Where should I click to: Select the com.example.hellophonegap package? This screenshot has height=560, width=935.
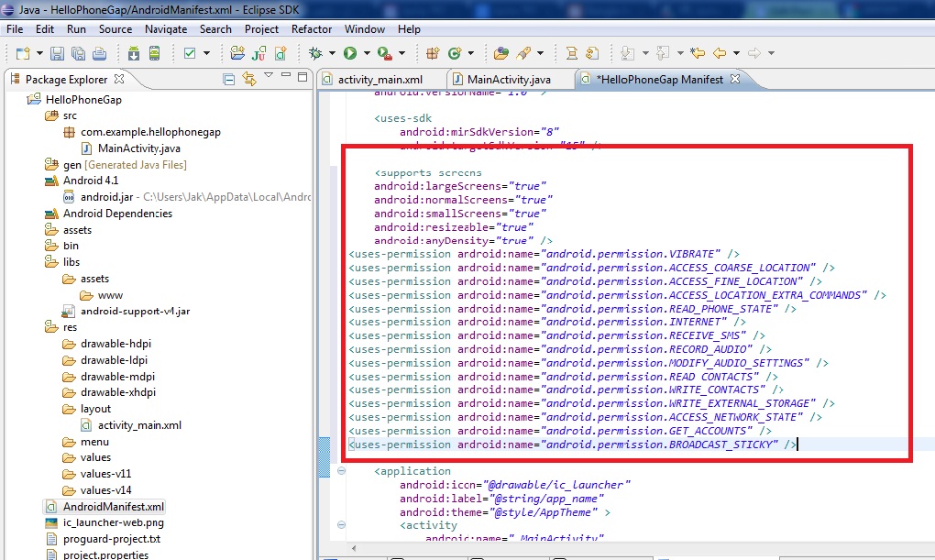tap(150, 132)
